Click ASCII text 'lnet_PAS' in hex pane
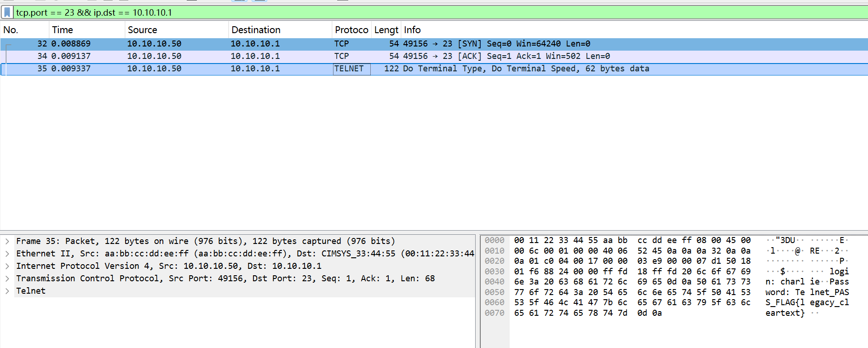This screenshot has width=868, height=348. (829, 292)
